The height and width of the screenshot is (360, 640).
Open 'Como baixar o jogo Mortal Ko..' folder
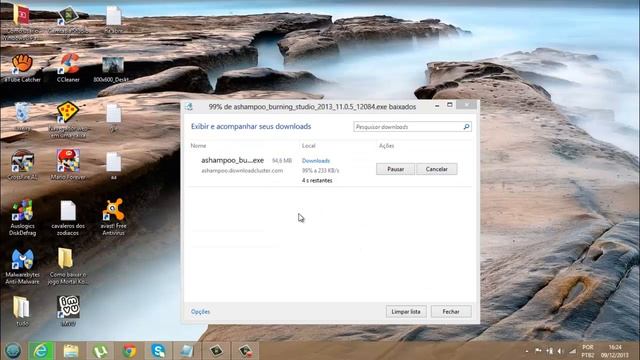coord(67,266)
